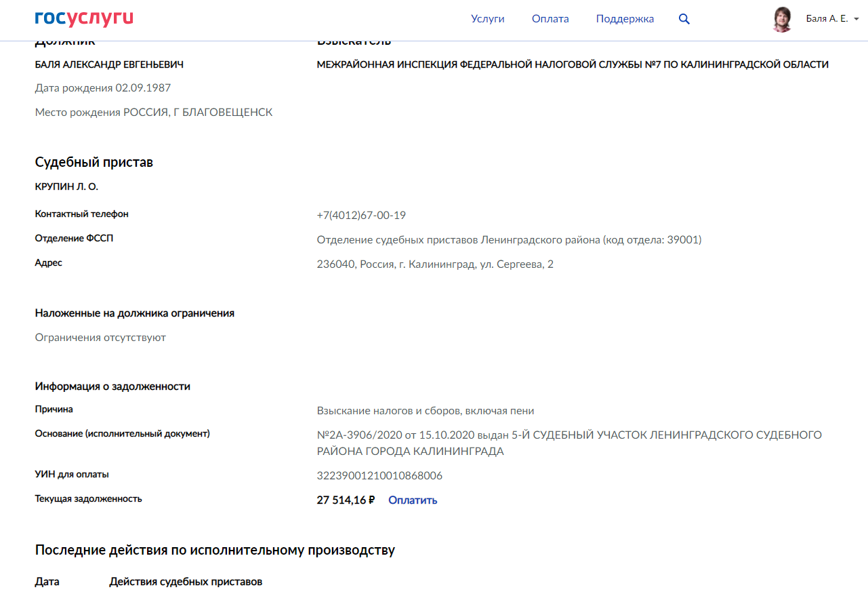Screen dimensions: 868x596
Task: Click the Госуслуги logo
Action: click(84, 19)
